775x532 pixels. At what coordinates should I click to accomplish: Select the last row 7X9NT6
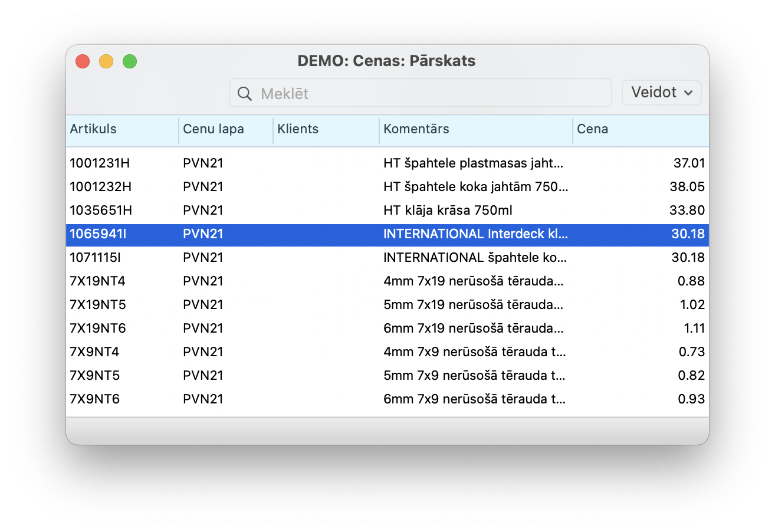pos(94,399)
